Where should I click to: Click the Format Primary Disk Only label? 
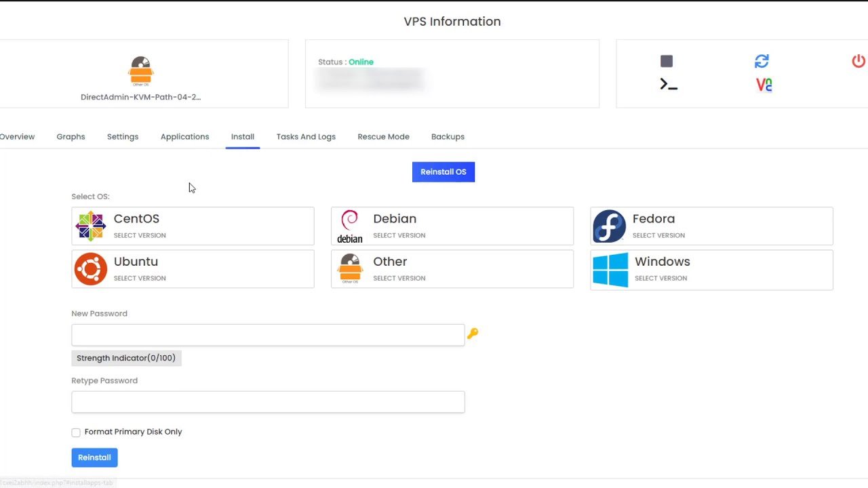click(x=133, y=432)
